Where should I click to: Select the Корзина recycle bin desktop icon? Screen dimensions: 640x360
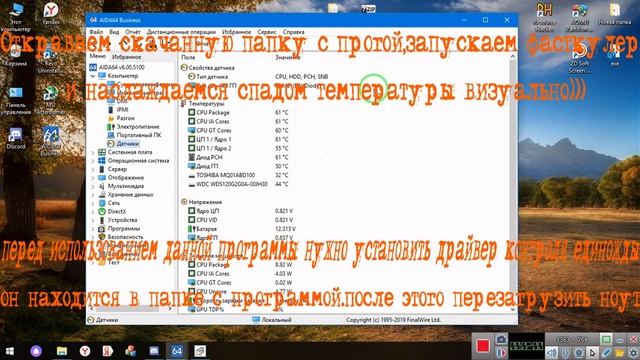[16, 55]
